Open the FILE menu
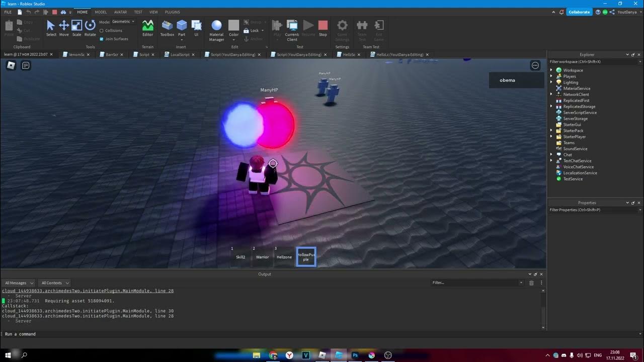Screen dimensions: 644x362 click(8, 12)
